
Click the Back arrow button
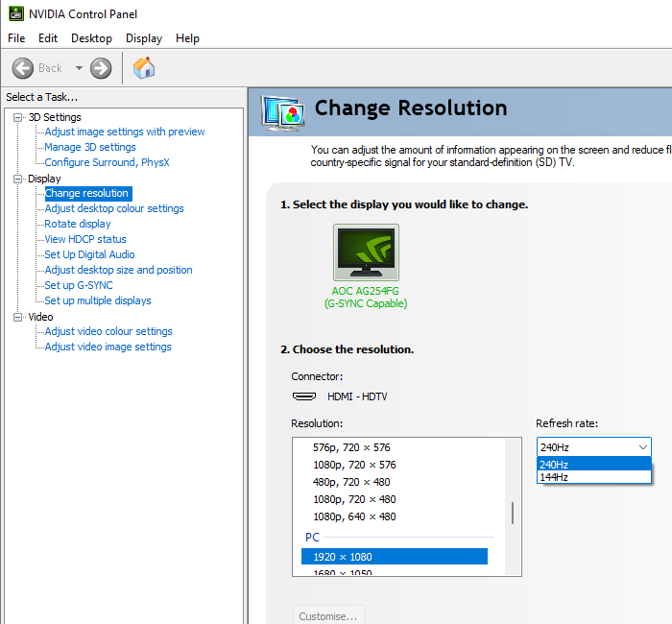22,68
